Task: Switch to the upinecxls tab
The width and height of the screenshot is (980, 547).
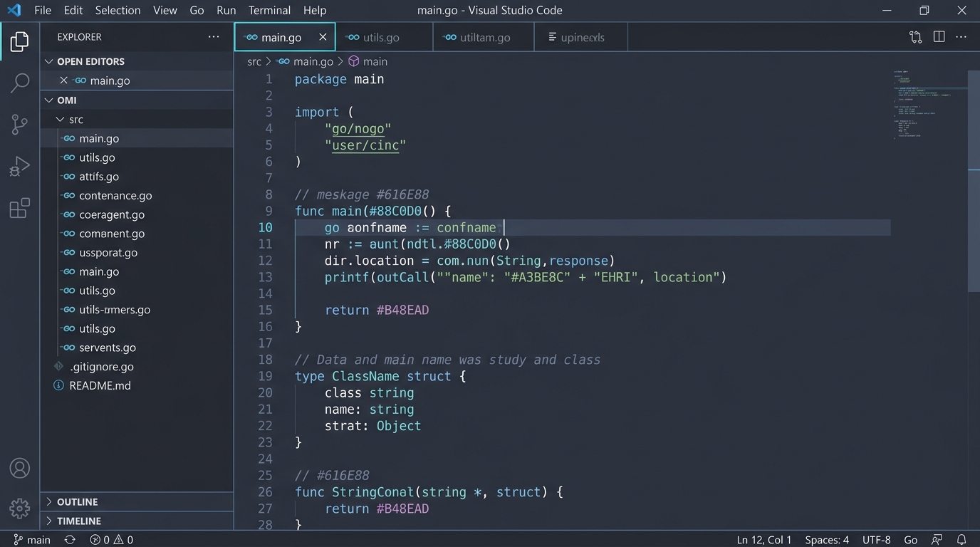Action: point(581,37)
